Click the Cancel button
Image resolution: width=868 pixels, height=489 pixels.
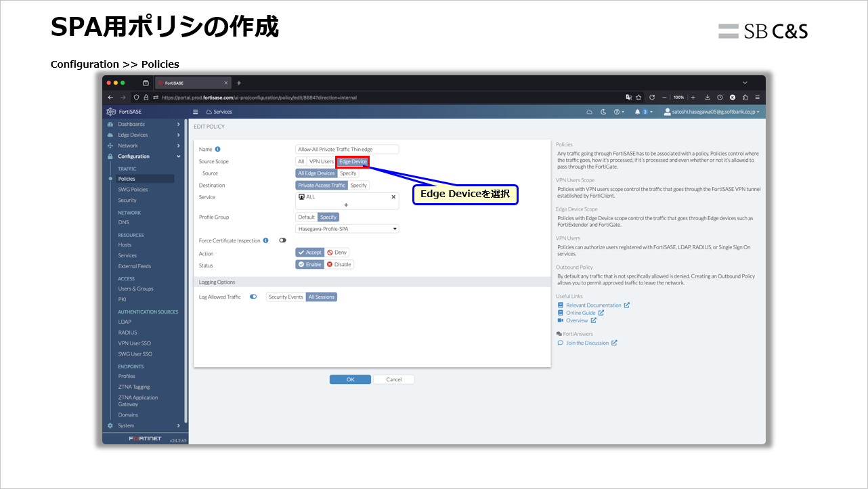pos(394,379)
